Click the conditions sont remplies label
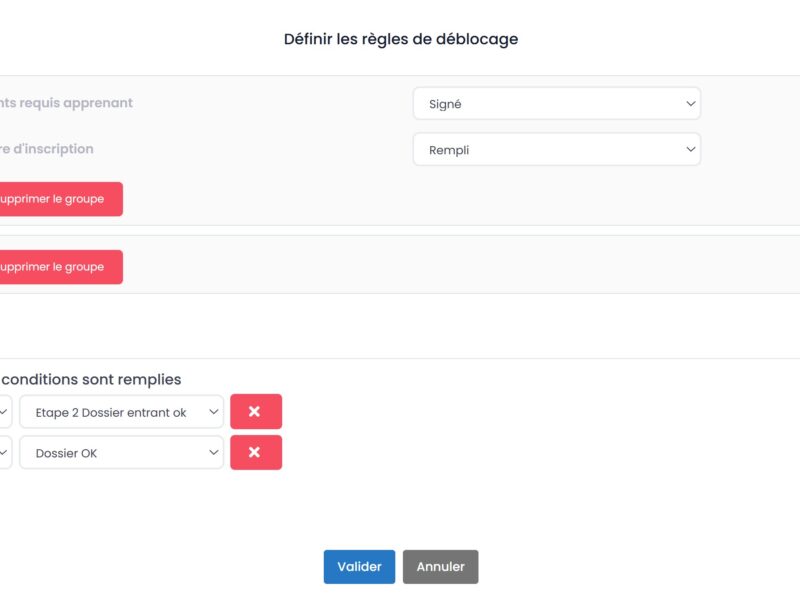 pos(90,379)
